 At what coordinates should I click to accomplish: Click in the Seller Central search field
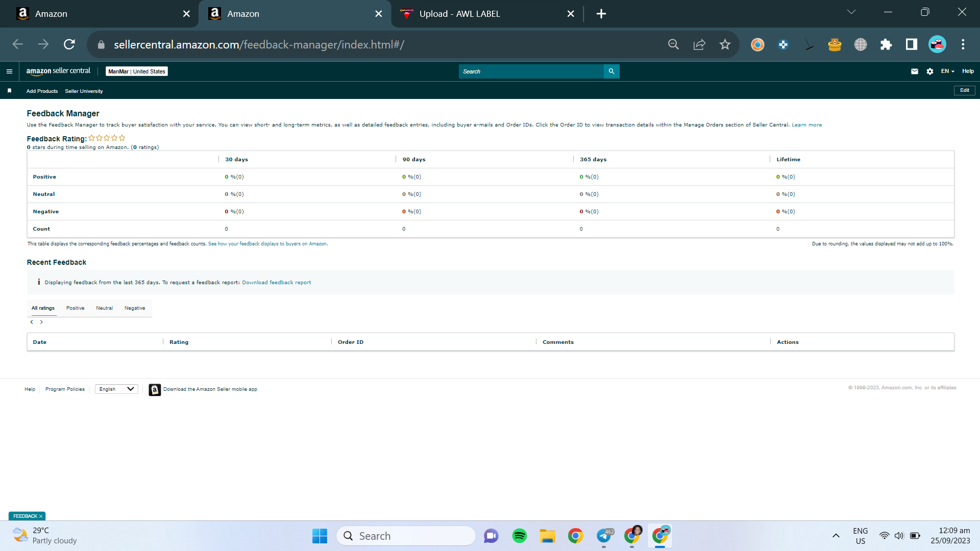[531, 71]
